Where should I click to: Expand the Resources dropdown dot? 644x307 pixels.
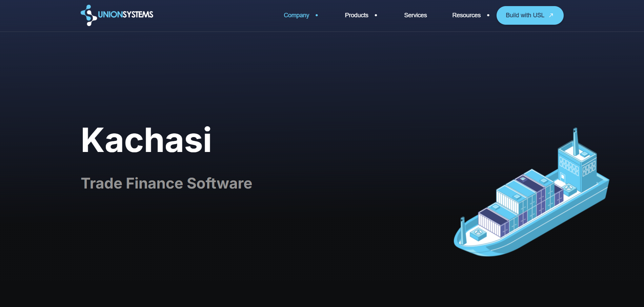click(488, 15)
